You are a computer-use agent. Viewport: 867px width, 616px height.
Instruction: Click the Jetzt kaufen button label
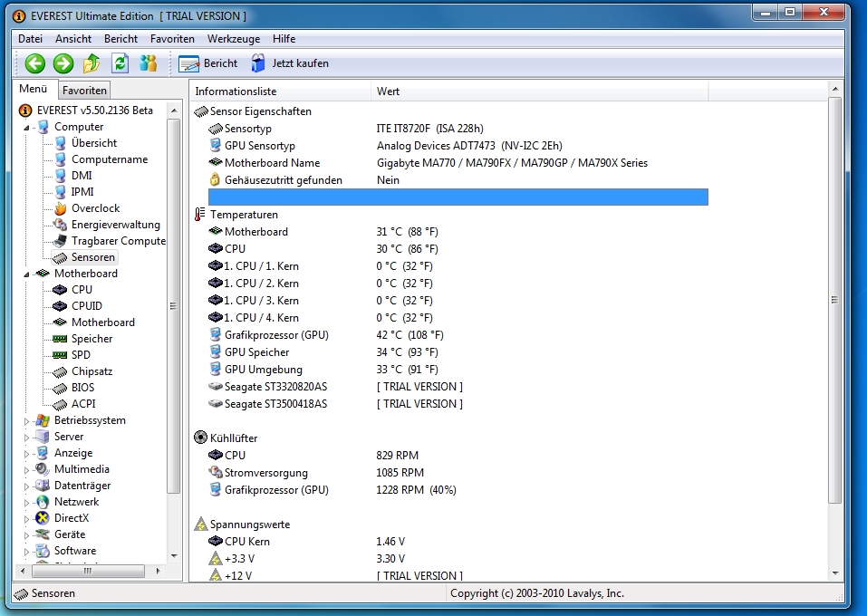point(300,63)
